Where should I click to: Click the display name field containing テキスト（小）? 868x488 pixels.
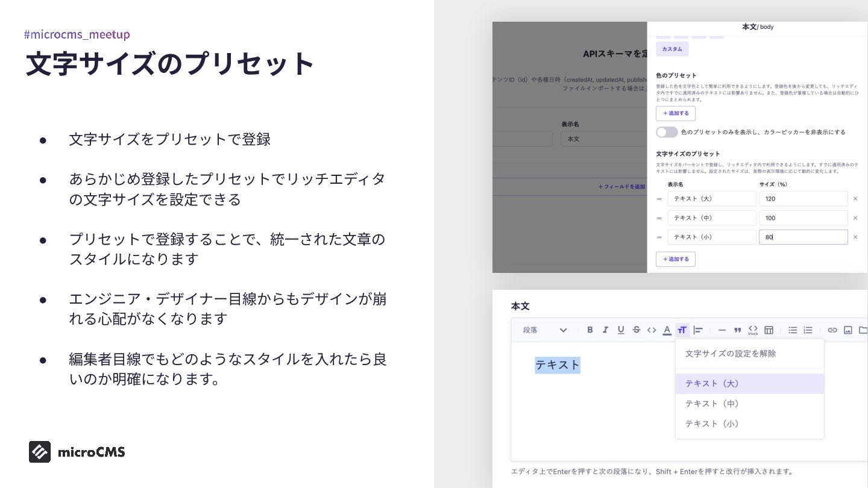[712, 237]
